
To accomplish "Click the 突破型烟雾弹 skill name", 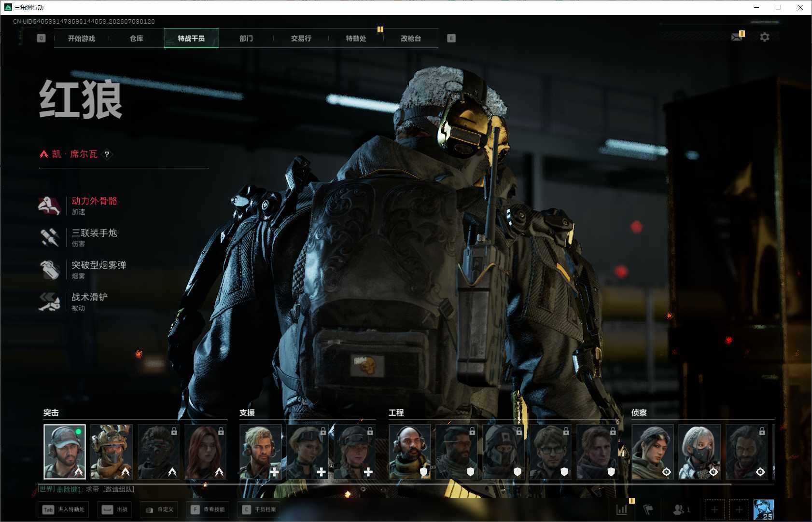I will pos(99,265).
